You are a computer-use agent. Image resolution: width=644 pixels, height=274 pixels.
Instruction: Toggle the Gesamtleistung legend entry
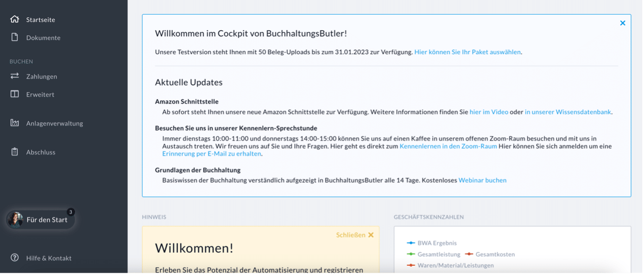[x=434, y=255]
